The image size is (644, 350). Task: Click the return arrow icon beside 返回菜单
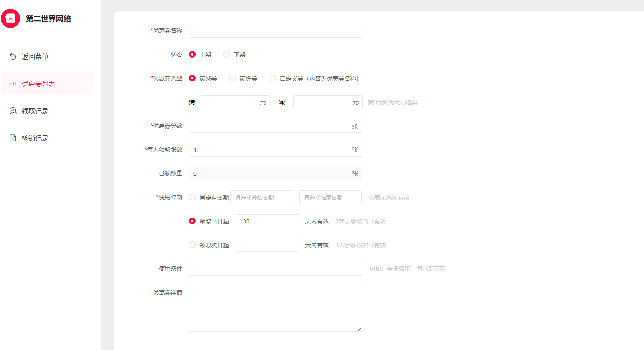pos(13,56)
